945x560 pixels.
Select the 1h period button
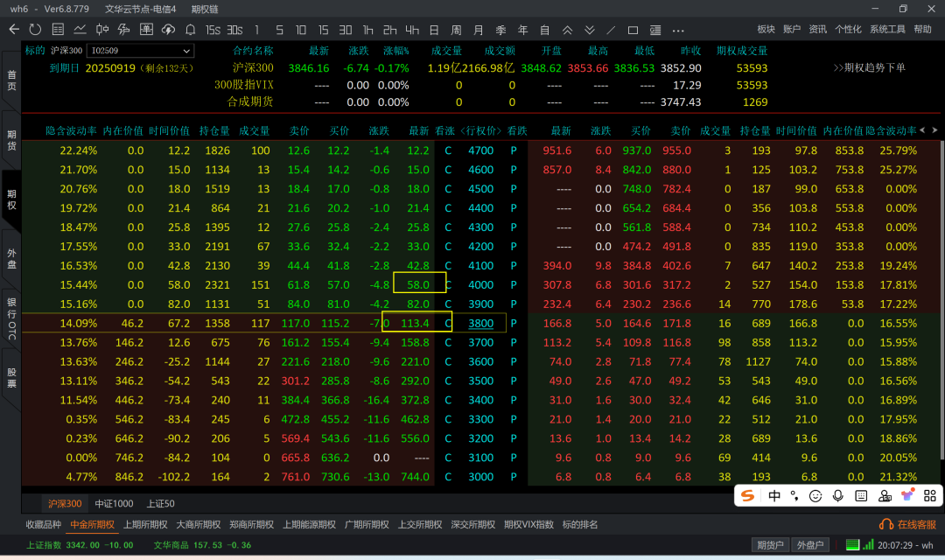pos(367,30)
